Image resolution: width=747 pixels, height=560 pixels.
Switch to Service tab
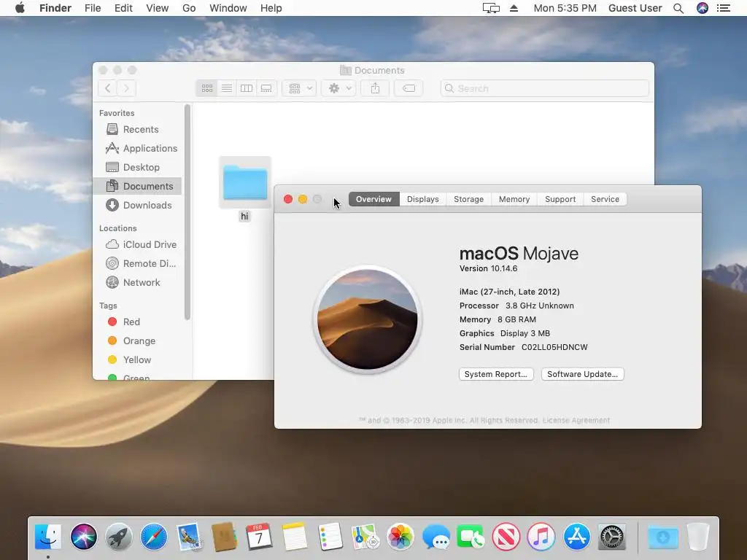(x=605, y=200)
